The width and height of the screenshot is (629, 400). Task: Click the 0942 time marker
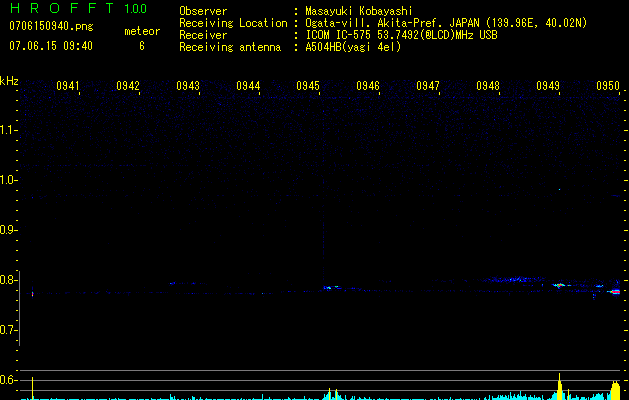pyautogui.click(x=128, y=86)
